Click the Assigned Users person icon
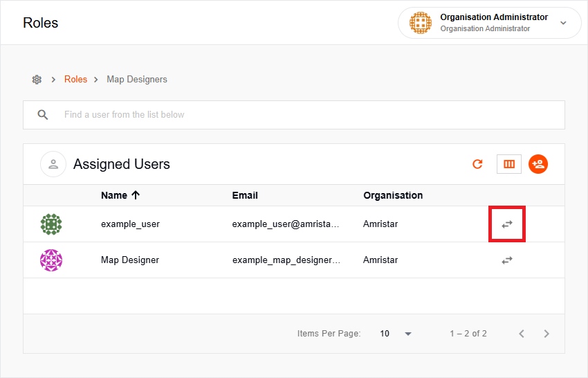The image size is (588, 378). (53, 164)
